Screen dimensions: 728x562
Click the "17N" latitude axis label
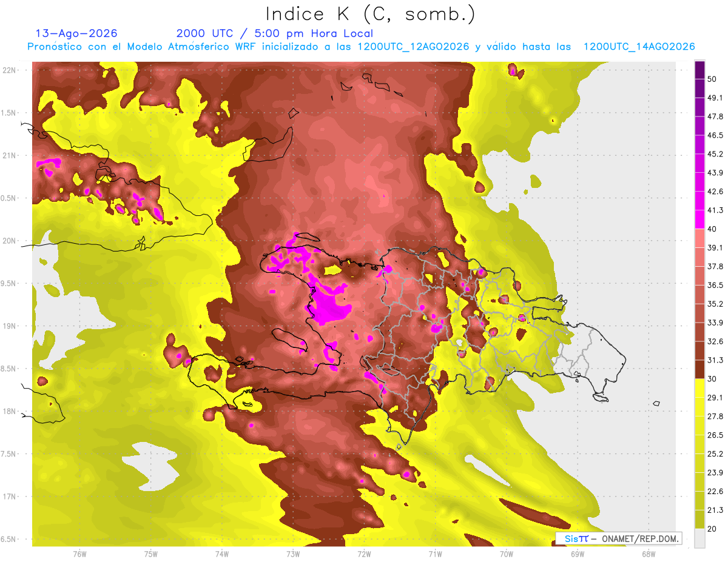coord(10,497)
